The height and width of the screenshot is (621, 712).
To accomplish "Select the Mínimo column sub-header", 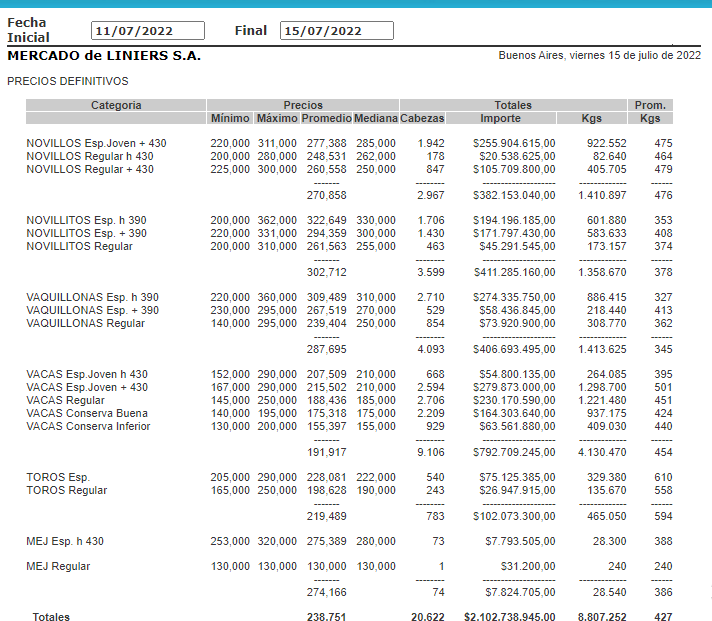I will 230,119.
